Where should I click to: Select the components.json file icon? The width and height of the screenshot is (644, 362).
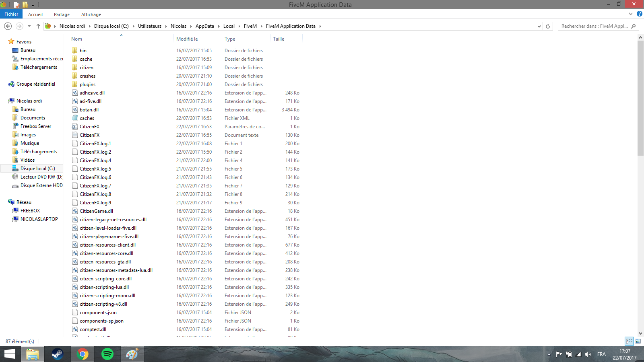75,313
